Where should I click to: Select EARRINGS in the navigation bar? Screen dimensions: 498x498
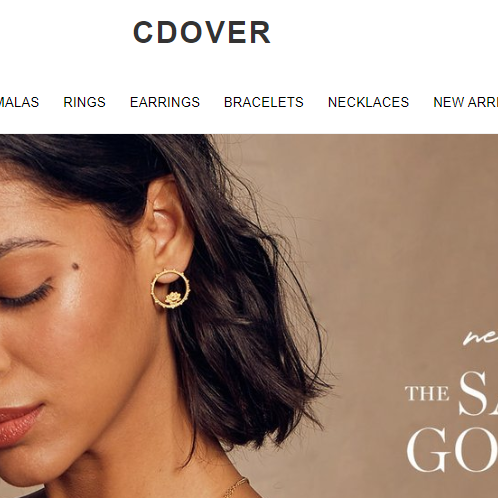165,102
